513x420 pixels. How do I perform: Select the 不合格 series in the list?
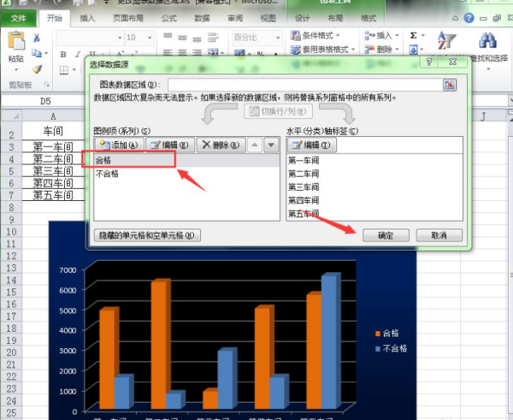pyautogui.click(x=186, y=174)
